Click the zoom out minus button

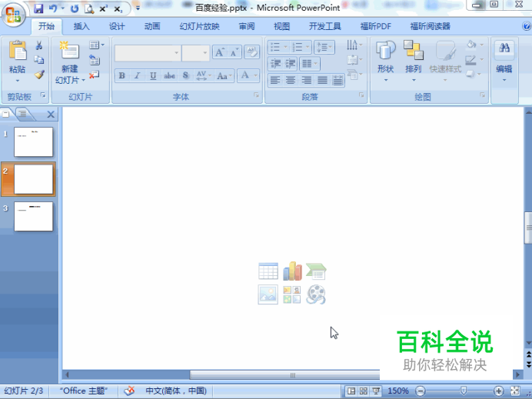click(421, 391)
